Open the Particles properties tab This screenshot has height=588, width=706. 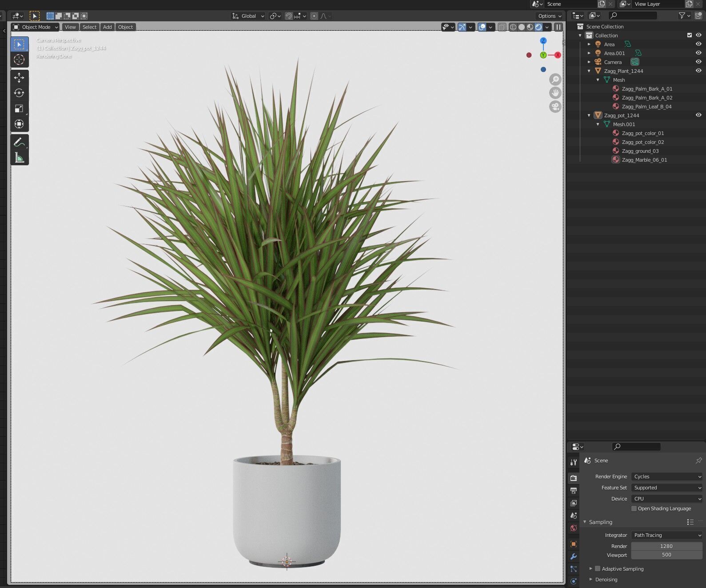[574, 569]
